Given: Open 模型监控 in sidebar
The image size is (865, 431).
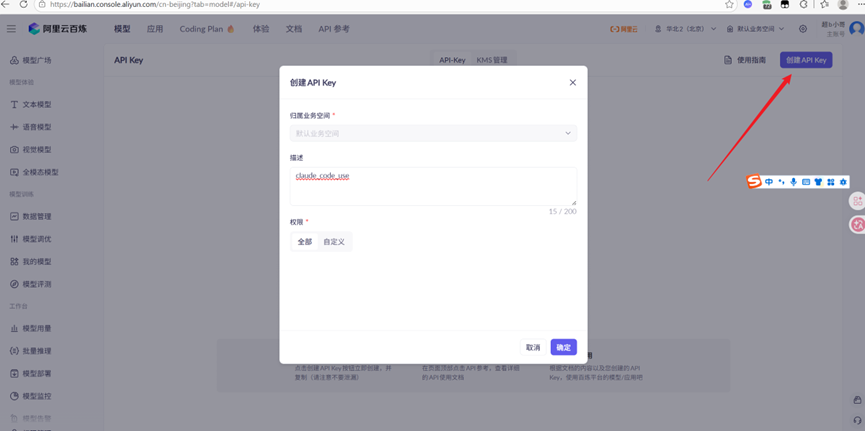Looking at the screenshot, I should pyautogui.click(x=31, y=396).
